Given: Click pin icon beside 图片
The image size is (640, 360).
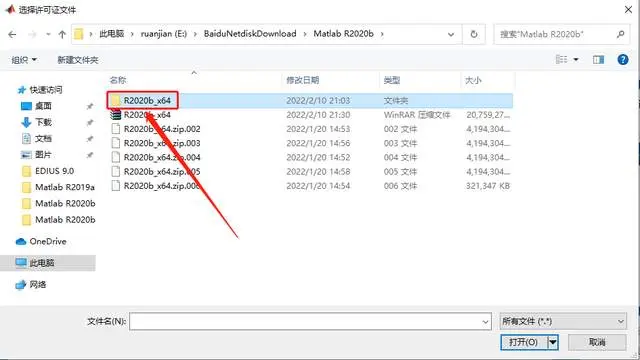Looking at the screenshot, I should point(90,155).
